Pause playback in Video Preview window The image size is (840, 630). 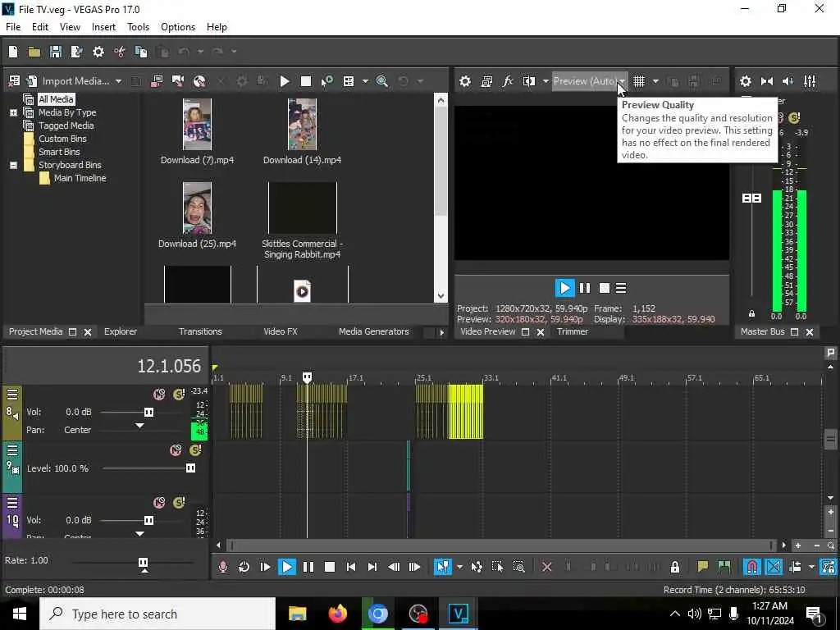pyautogui.click(x=584, y=288)
